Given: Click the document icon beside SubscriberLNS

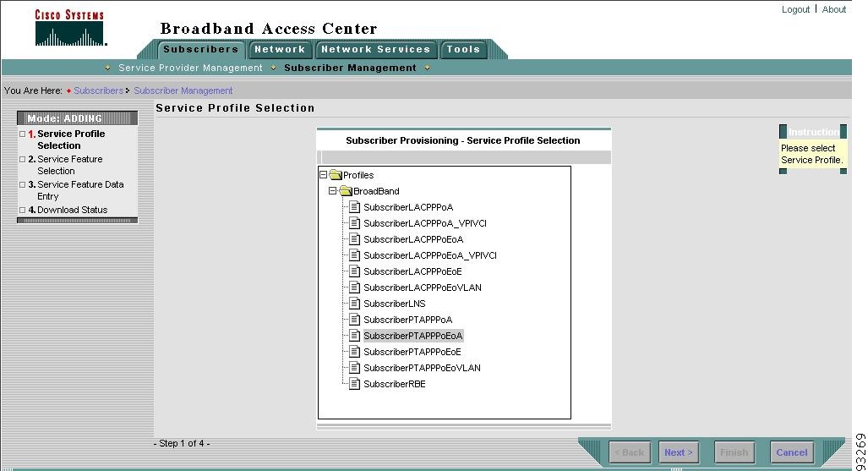Looking at the screenshot, I should (x=355, y=304).
